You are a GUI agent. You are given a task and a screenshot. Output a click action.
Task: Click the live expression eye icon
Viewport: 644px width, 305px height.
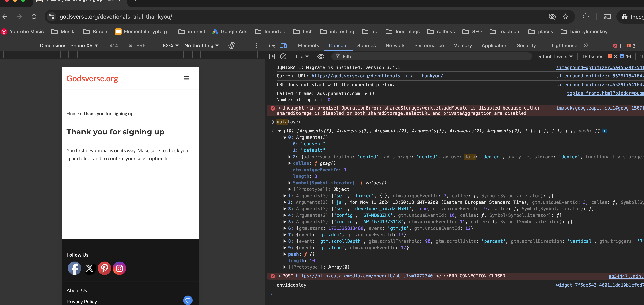point(321,57)
